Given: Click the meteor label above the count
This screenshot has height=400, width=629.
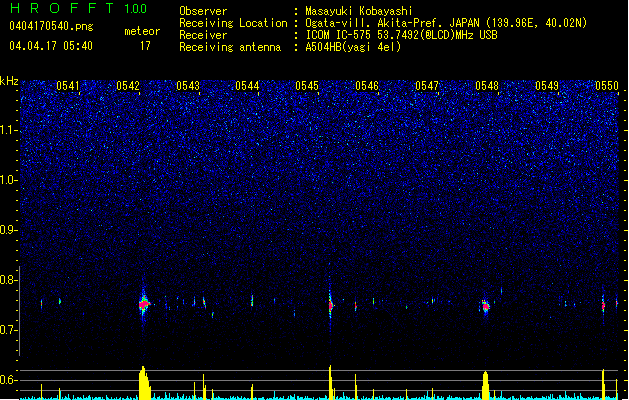Looking at the screenshot, I should pyautogui.click(x=142, y=31).
